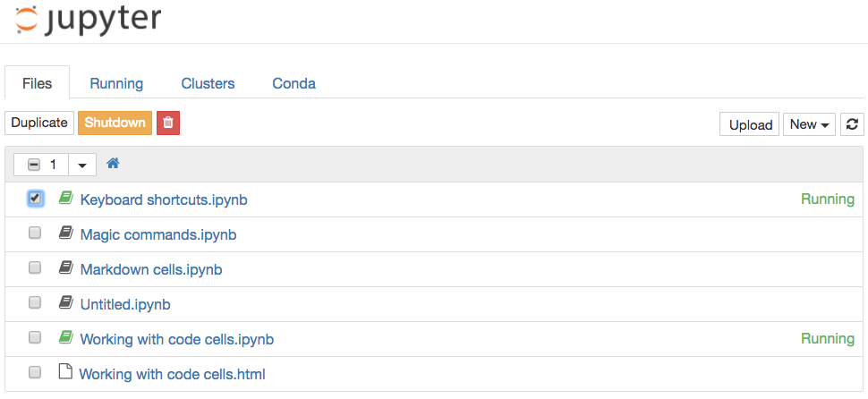
Task: Click the Duplicate button
Action: pyautogui.click(x=39, y=123)
